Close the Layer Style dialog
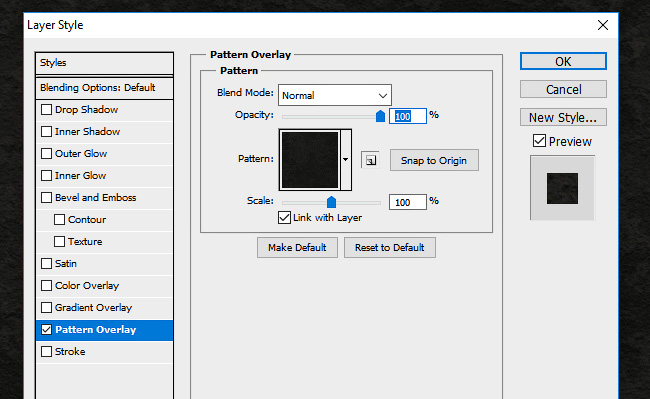 (x=603, y=25)
